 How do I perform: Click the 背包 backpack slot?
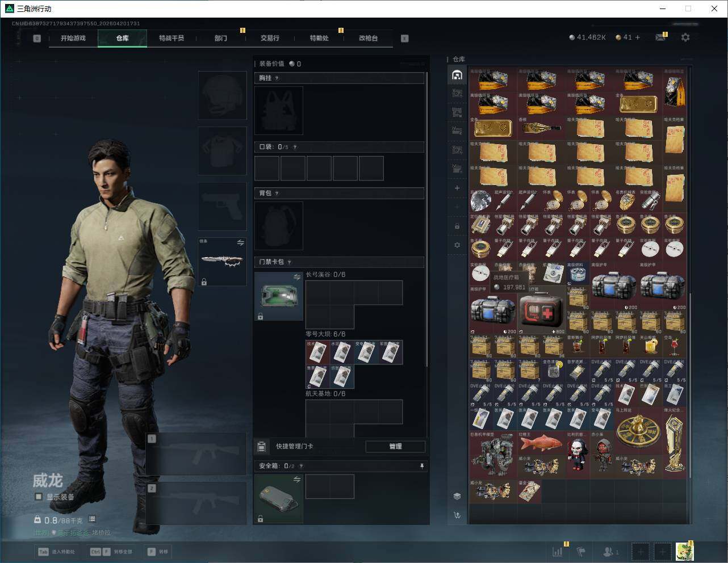click(279, 226)
